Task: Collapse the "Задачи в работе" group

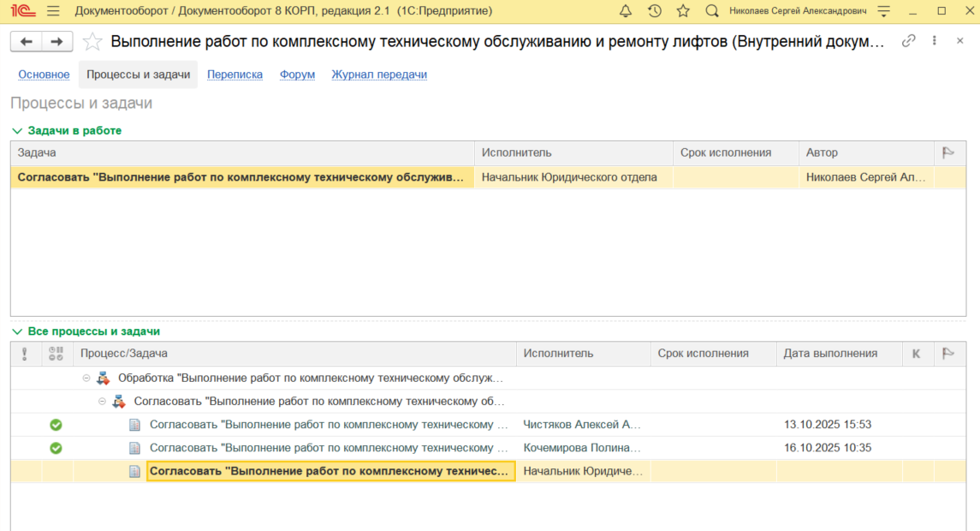Action: coord(16,131)
